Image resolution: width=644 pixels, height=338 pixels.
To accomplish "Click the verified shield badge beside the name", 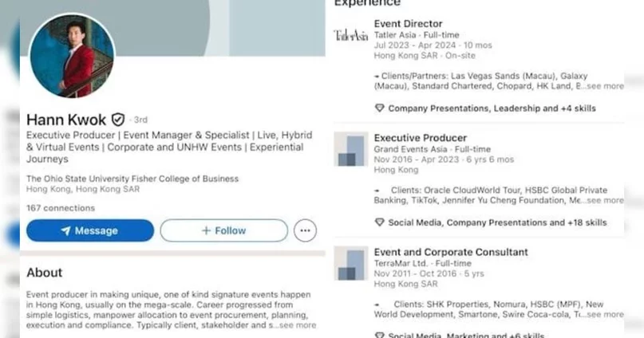I will [118, 120].
